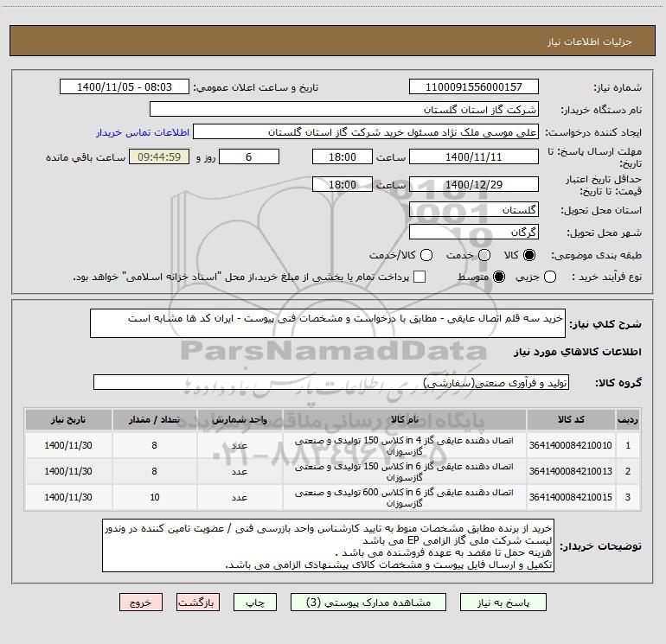
Task: Open اطلاعات تماس خریدار link
Action: pos(143,132)
